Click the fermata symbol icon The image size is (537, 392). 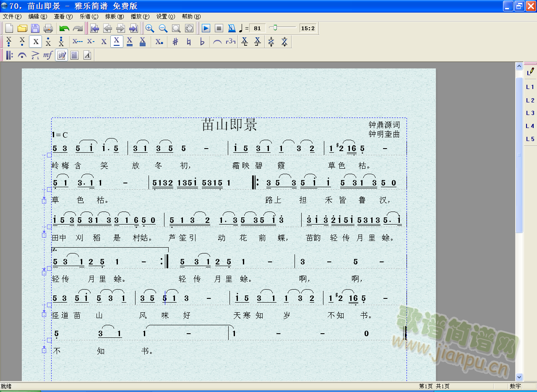click(22, 55)
